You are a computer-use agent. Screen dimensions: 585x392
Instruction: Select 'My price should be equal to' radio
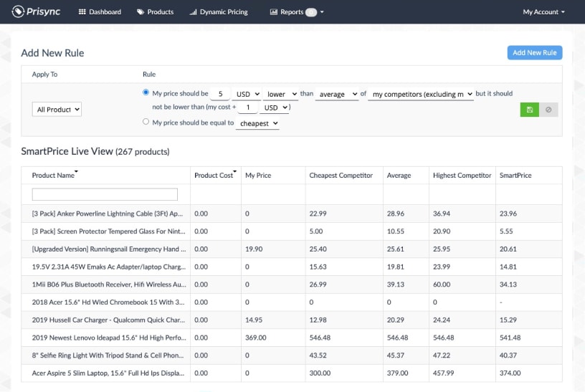coord(146,123)
